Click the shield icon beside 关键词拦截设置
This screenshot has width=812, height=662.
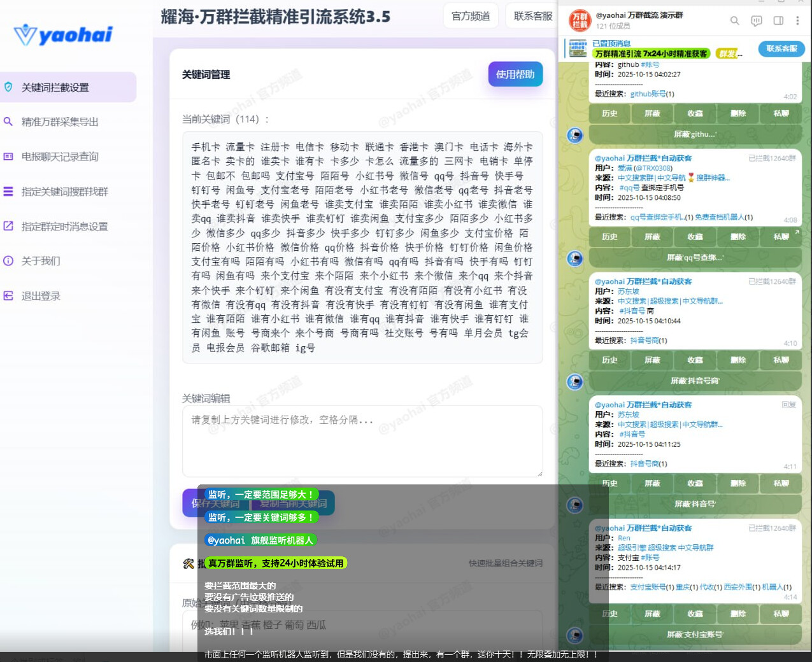[x=8, y=87]
